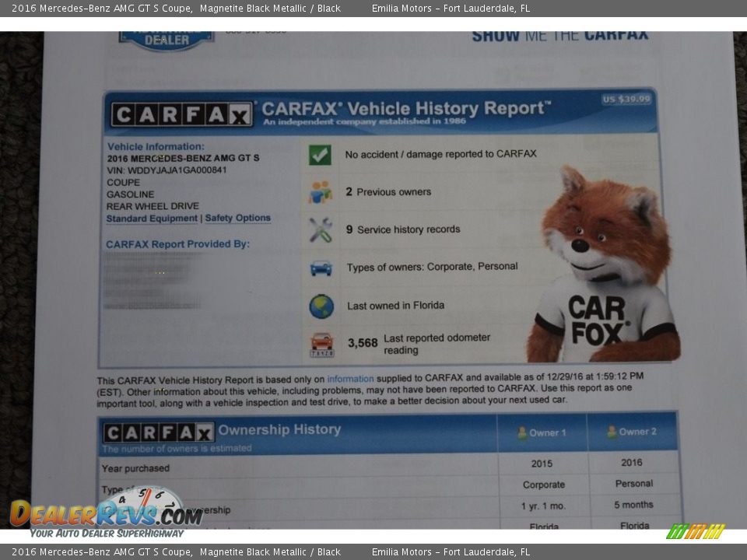Click the CARFAX logo in report header
The width and height of the screenshot is (747, 560).
tap(182, 115)
